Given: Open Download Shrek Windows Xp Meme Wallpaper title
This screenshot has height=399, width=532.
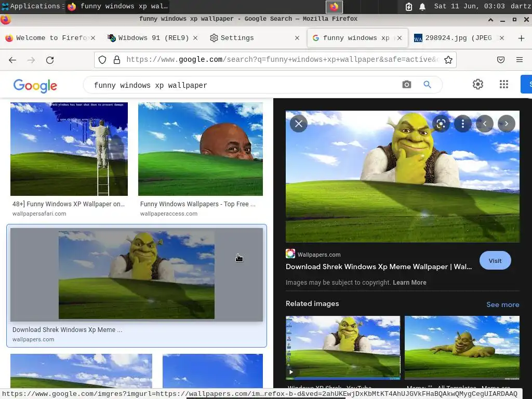Looking at the screenshot, I should [379, 267].
